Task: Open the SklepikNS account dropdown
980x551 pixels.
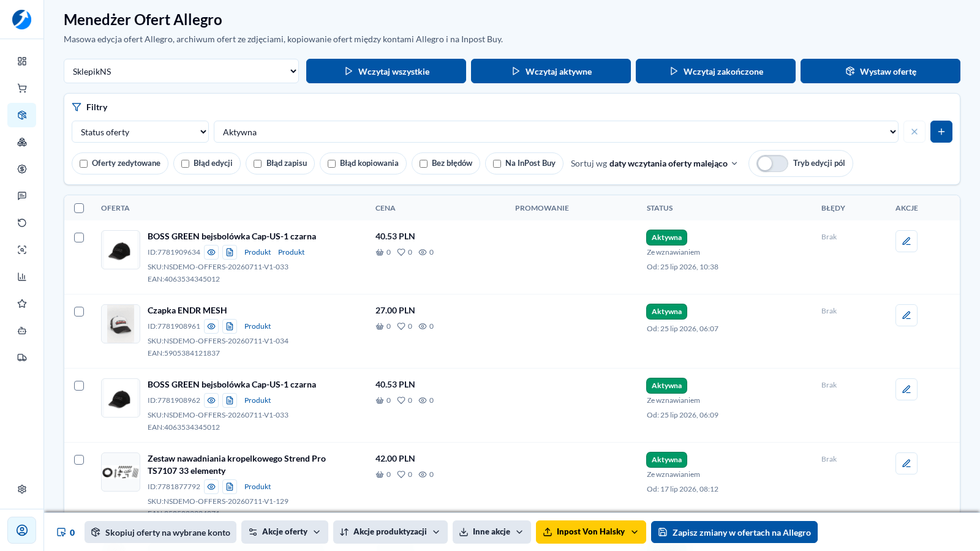Action: 181,71
